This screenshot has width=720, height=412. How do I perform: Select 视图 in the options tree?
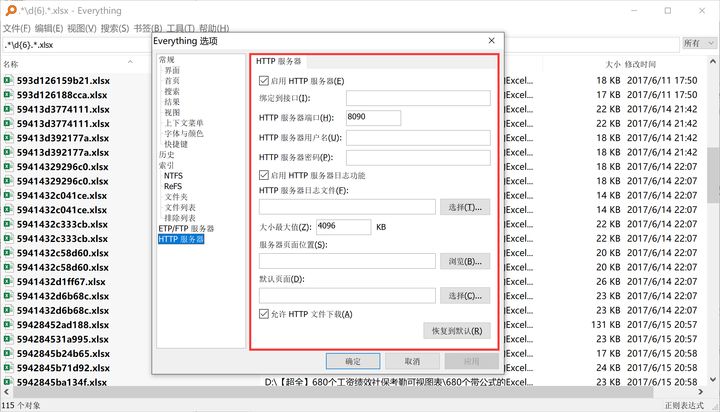click(172, 113)
